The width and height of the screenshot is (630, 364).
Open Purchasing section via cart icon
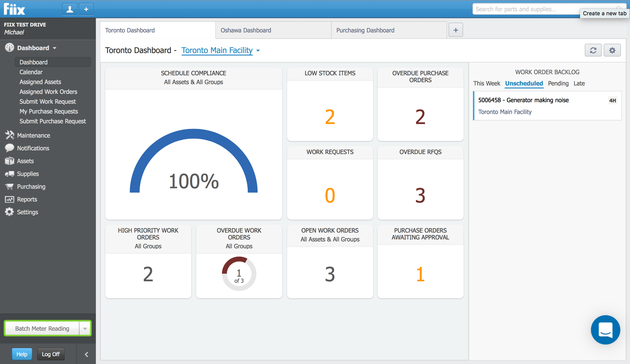[10, 187]
